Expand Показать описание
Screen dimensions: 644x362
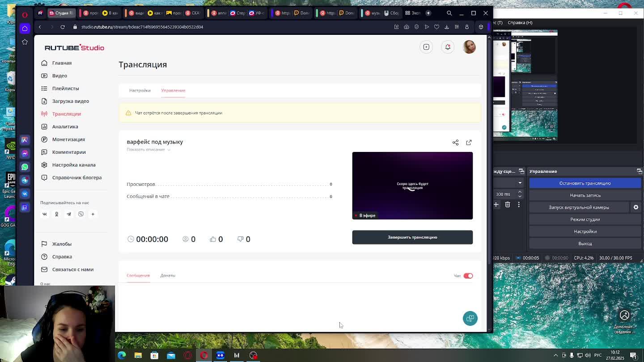click(x=148, y=150)
